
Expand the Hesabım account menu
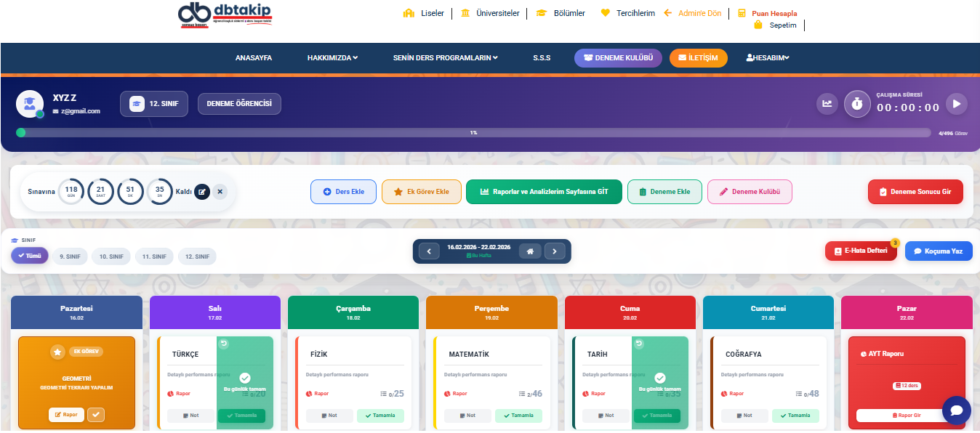click(x=768, y=58)
